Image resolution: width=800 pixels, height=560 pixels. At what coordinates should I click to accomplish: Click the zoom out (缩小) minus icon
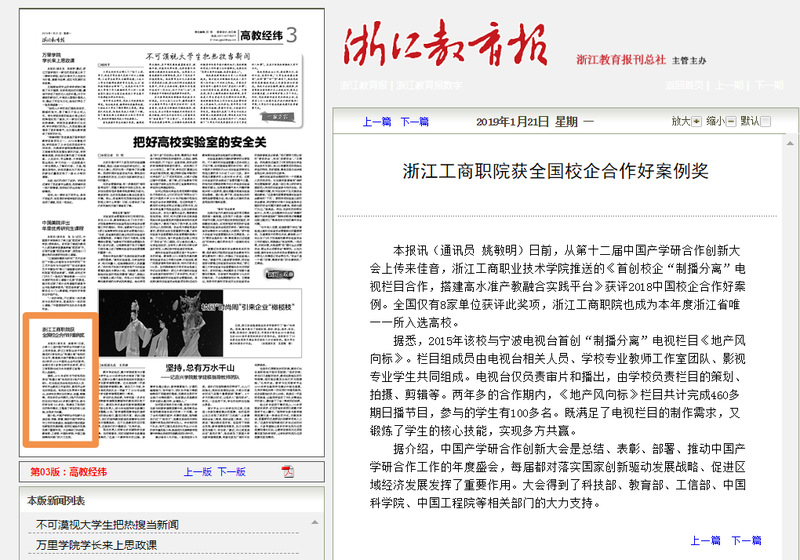730,121
